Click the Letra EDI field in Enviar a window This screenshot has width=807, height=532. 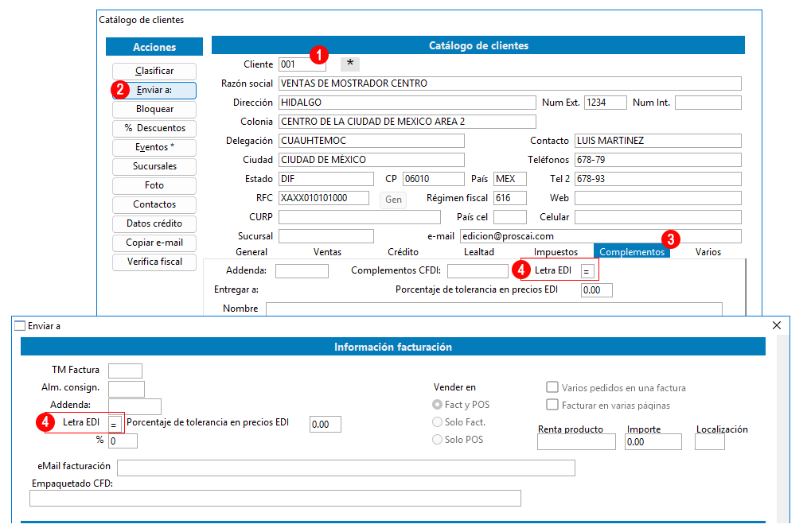pos(115,424)
